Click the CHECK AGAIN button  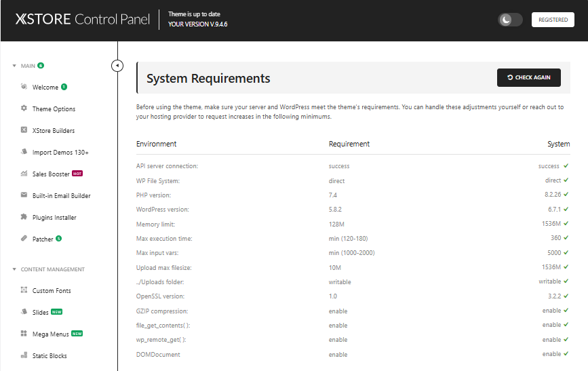click(x=529, y=77)
